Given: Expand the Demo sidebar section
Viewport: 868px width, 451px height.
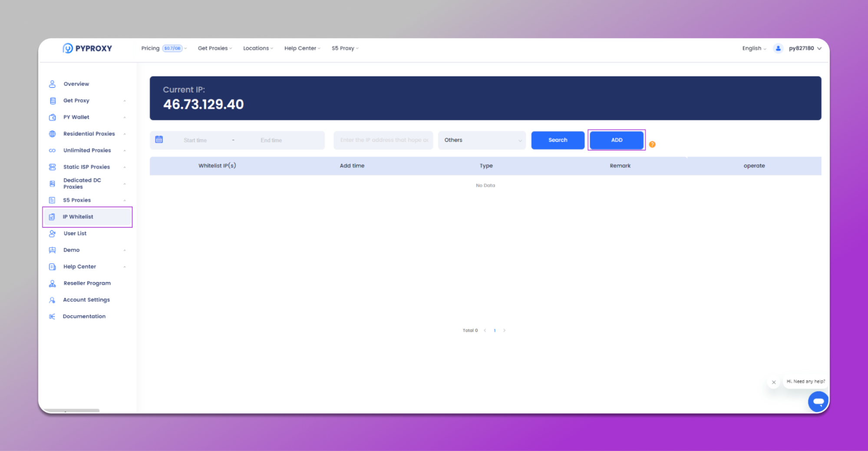Looking at the screenshot, I should coord(125,250).
